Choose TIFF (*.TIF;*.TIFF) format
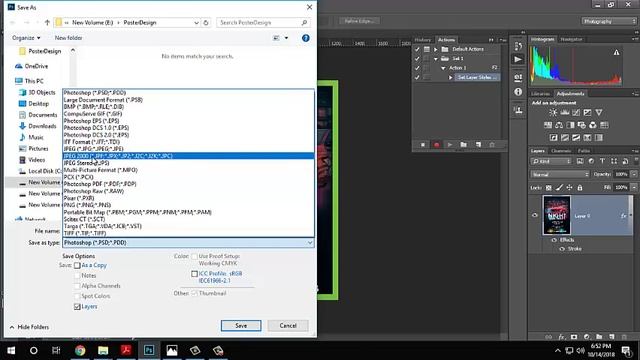 (x=188, y=233)
